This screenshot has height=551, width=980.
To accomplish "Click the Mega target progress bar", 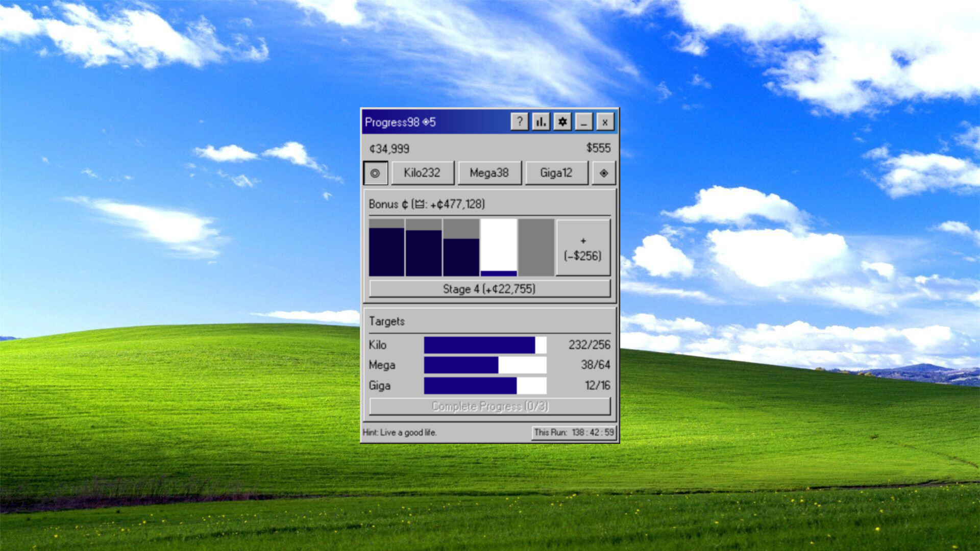I will 485,365.
